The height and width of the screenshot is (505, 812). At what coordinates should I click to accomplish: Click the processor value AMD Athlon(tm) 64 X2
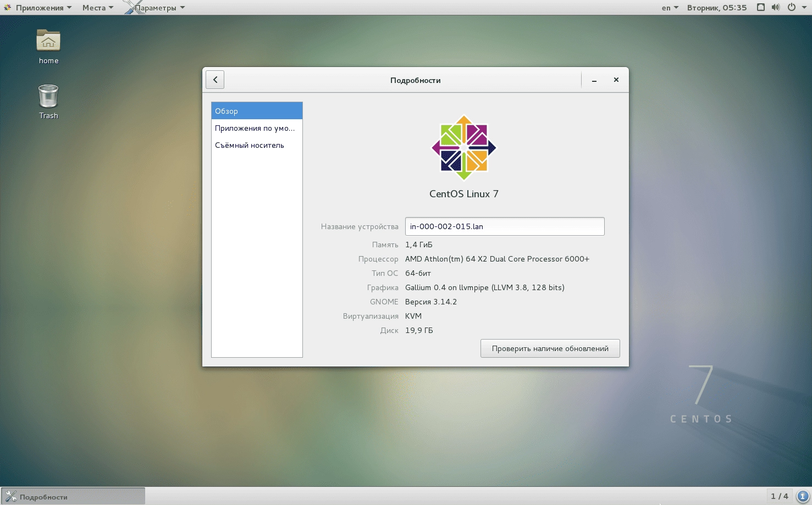[497, 259]
